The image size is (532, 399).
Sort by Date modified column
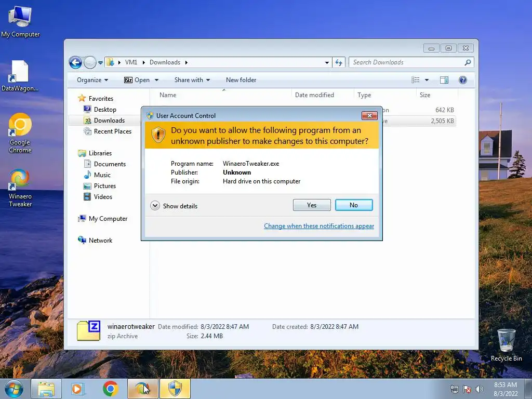(322, 95)
